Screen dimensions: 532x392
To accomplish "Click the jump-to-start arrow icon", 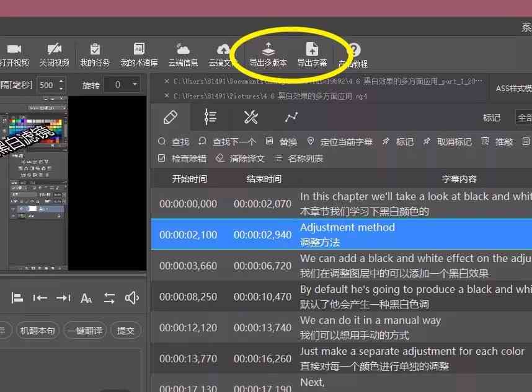I will click(40, 298).
